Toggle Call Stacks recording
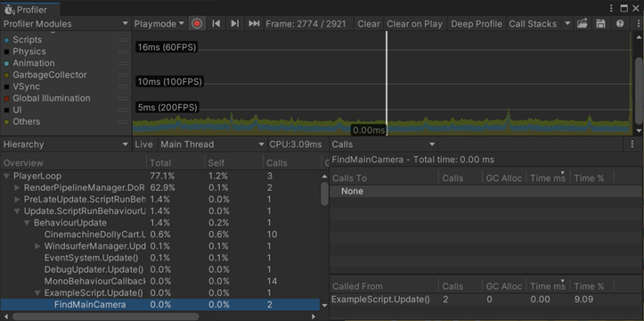This screenshot has width=644, height=321. pos(533,24)
